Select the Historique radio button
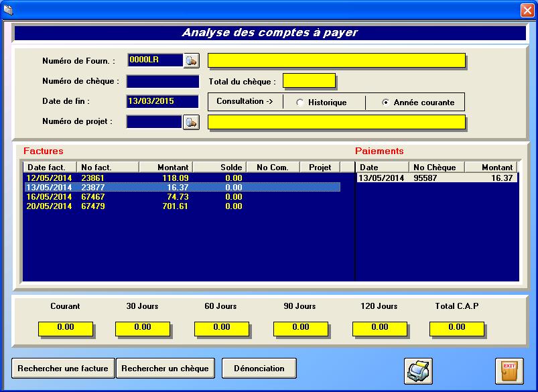Image resolution: width=538 pixels, height=392 pixels. [300, 103]
